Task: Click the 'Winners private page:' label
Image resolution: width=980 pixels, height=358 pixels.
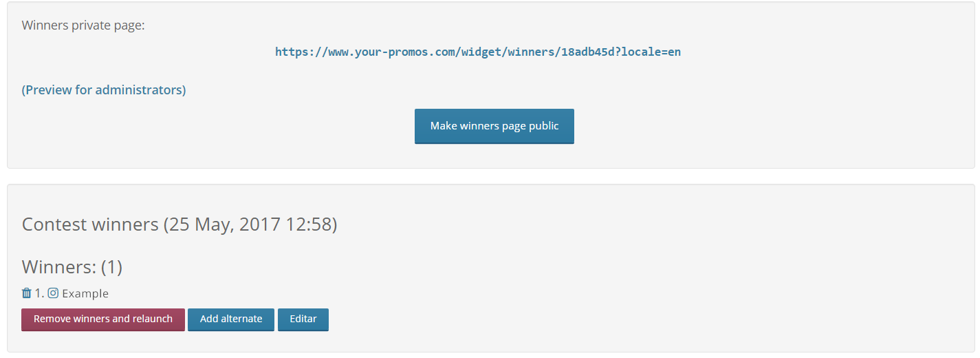Action: coord(83,25)
